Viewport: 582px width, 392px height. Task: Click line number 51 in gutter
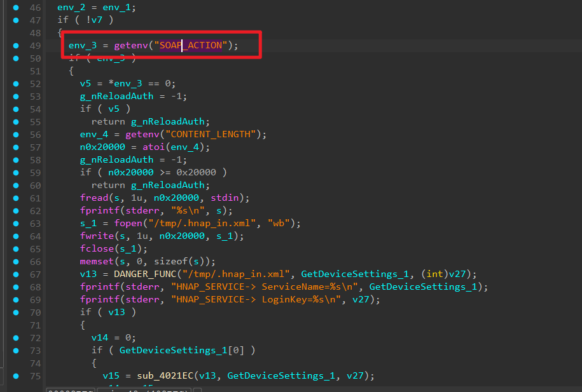(x=35, y=71)
